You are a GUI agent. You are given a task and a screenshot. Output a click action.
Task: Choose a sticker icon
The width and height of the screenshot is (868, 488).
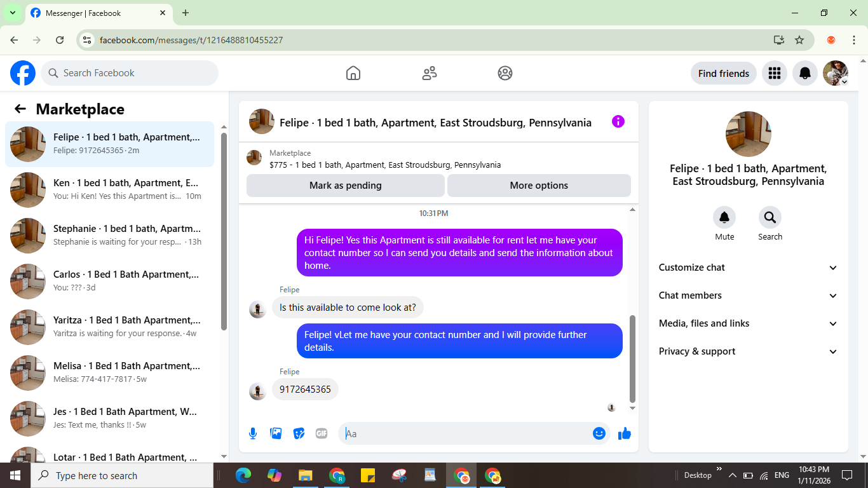point(299,433)
